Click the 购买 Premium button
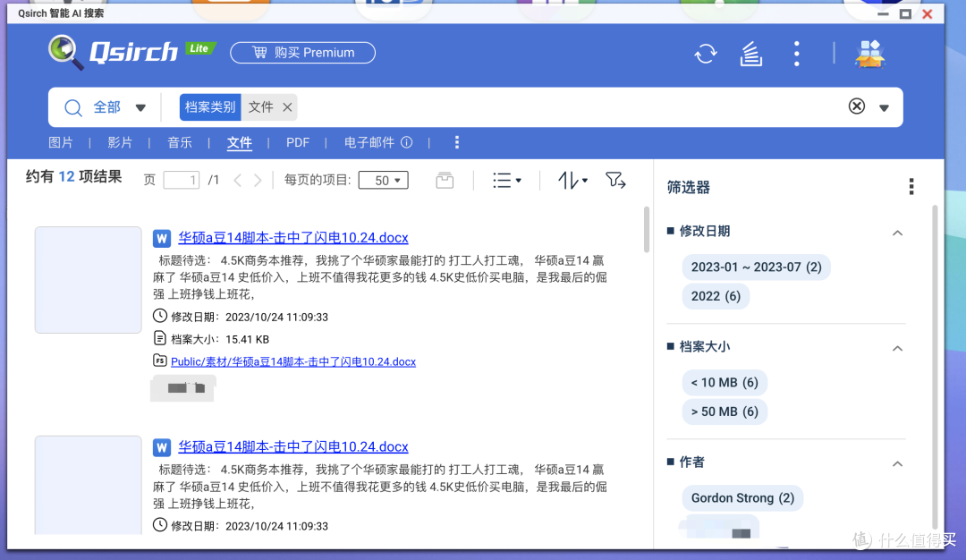 coord(302,53)
